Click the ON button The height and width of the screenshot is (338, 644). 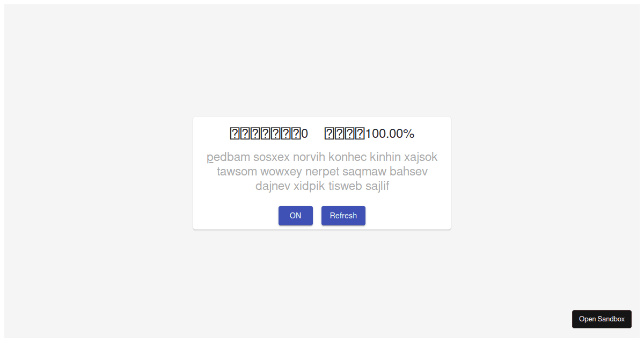[295, 216]
